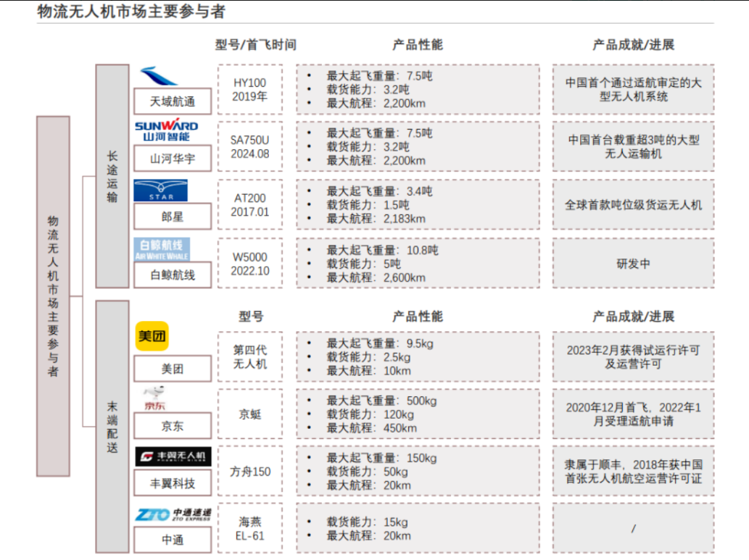Click 最大航程: 20km in 方舟150 row

(x=369, y=485)
